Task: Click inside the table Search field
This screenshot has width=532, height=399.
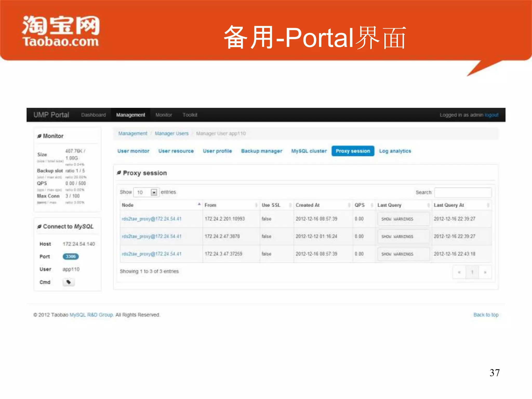Action: (x=463, y=192)
